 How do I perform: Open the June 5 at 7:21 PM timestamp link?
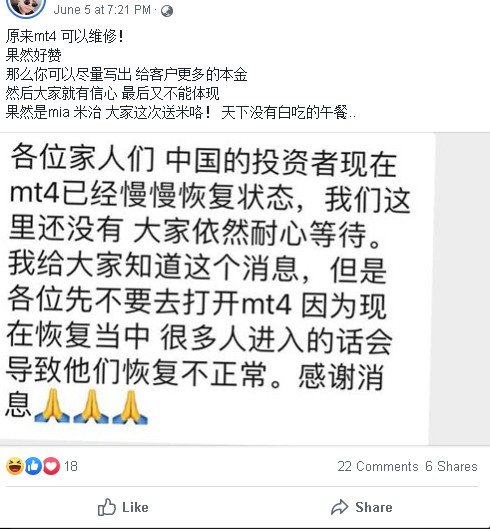pyautogui.click(x=102, y=10)
